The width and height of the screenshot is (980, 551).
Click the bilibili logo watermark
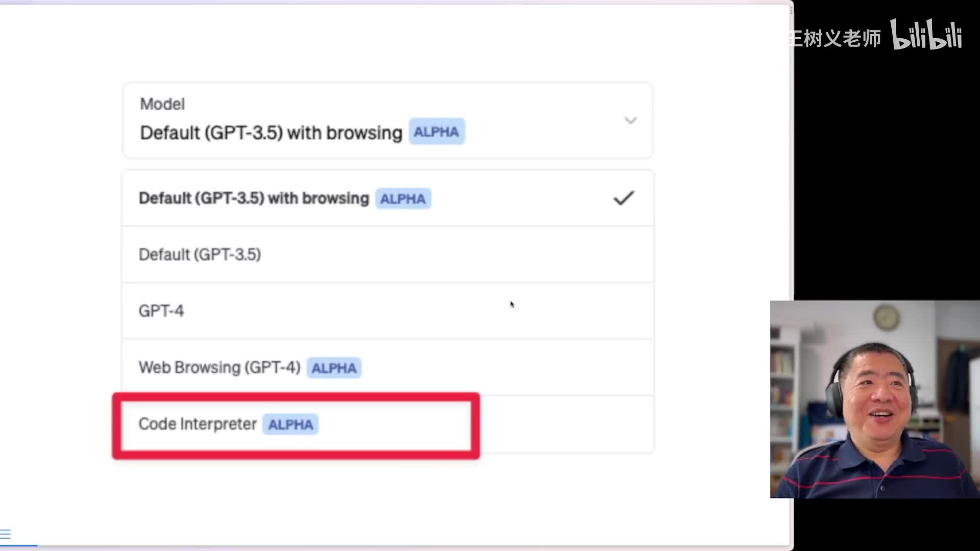926,35
